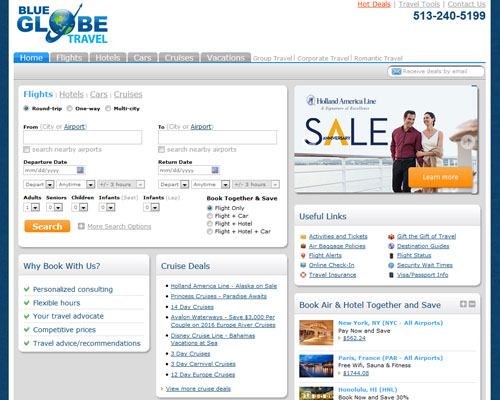
Task: Open the New York hotel thumbnail
Action: tap(316, 333)
